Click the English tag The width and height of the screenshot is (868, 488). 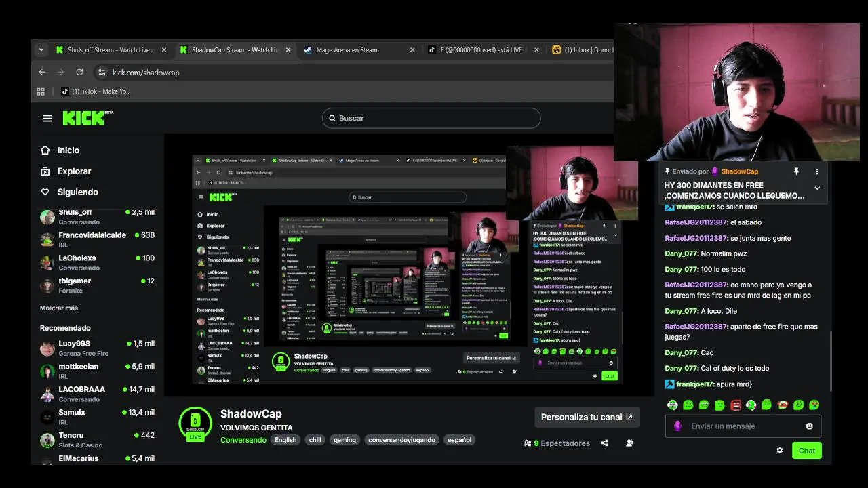click(x=285, y=440)
